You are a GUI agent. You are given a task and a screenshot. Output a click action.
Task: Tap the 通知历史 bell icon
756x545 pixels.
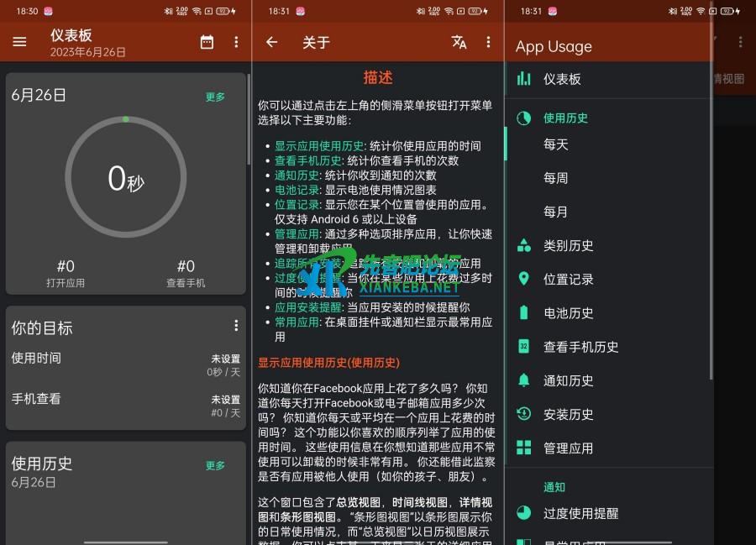pyautogui.click(x=524, y=380)
